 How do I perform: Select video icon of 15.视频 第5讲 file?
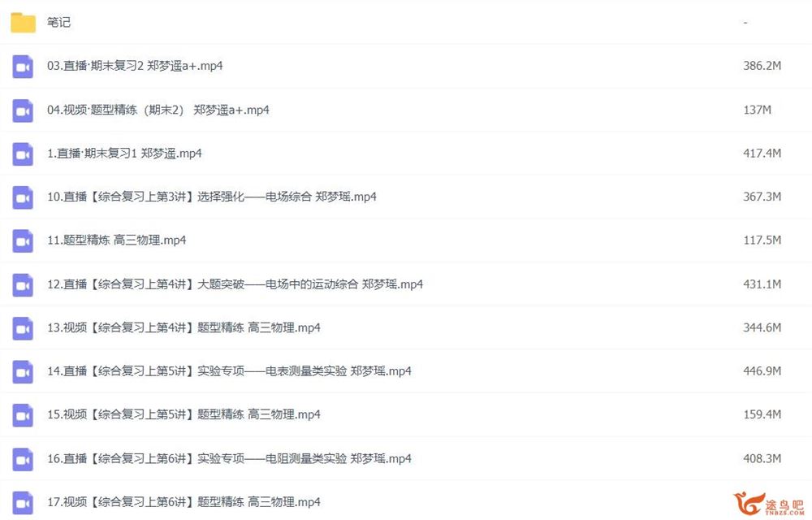point(23,415)
